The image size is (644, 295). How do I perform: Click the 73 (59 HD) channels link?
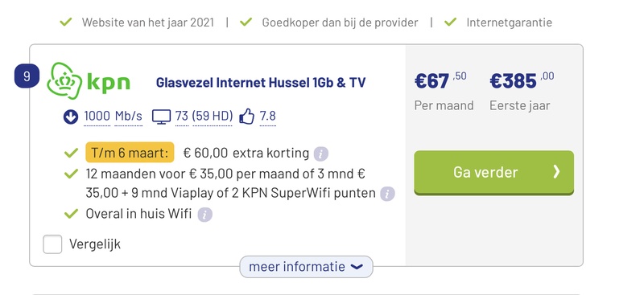[x=204, y=117]
